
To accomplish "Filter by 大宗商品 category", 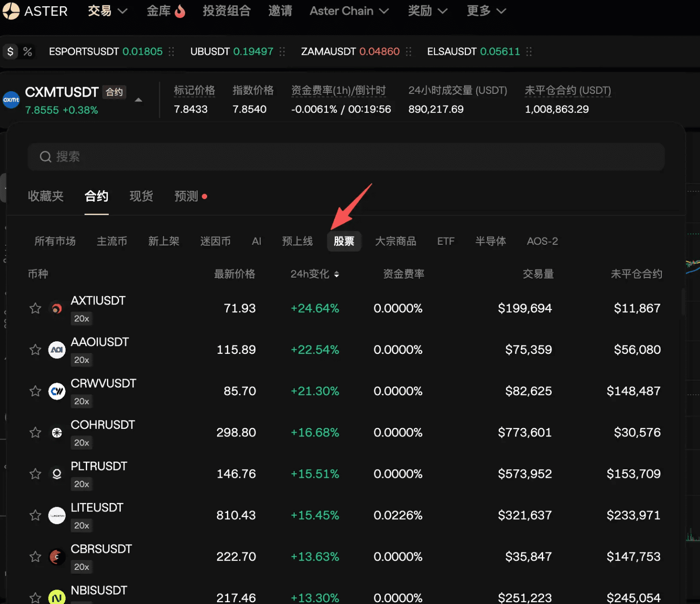I will pos(395,241).
